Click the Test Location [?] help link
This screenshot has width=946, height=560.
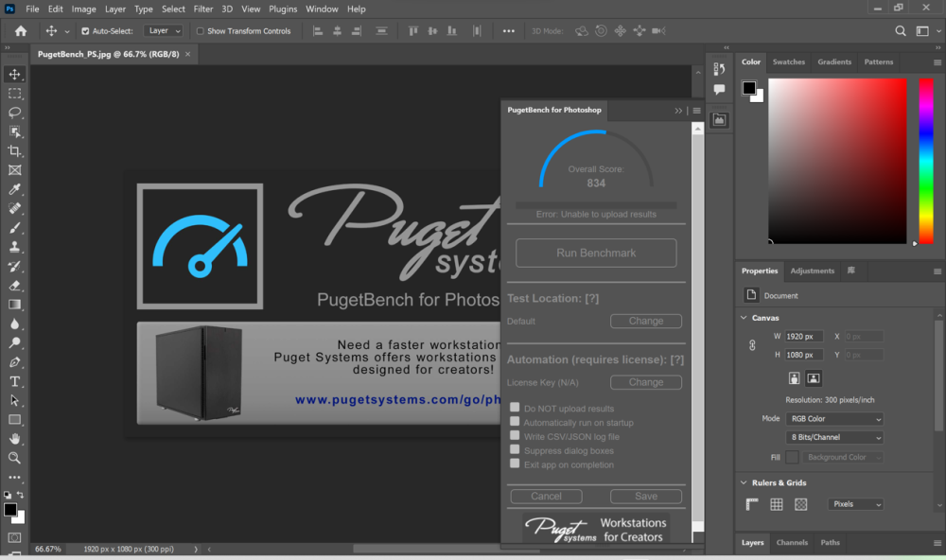592,299
